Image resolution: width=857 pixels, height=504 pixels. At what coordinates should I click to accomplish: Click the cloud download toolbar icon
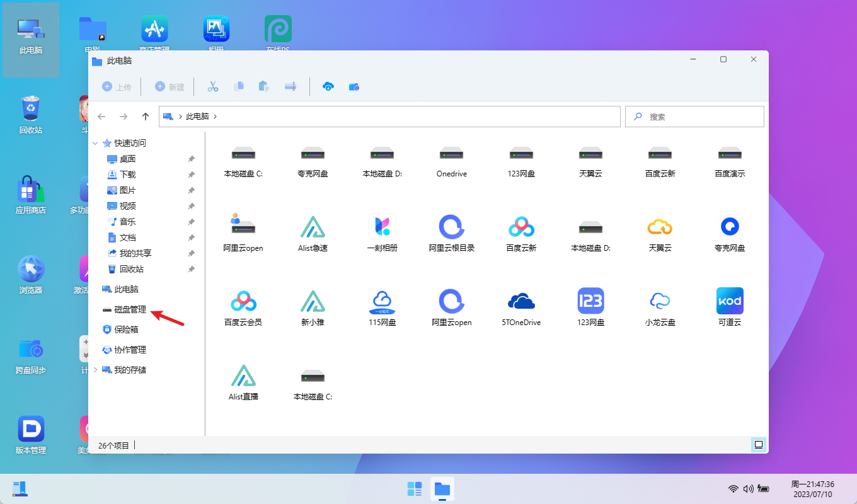(328, 87)
